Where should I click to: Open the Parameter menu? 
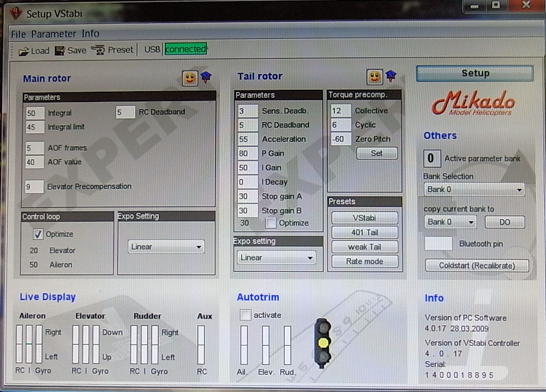click(x=54, y=34)
